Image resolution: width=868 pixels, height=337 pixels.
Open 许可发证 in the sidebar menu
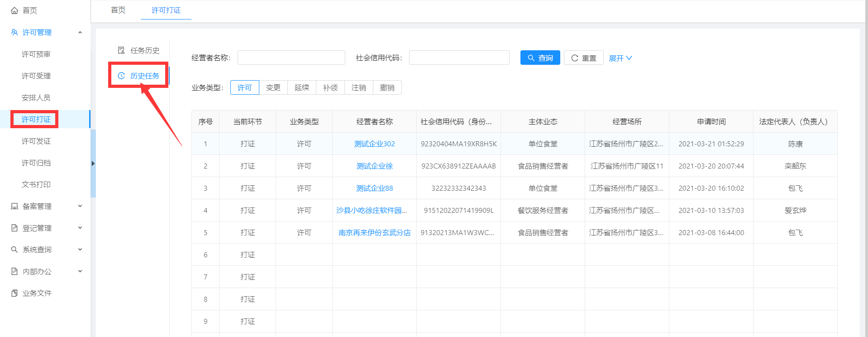pyautogui.click(x=36, y=141)
